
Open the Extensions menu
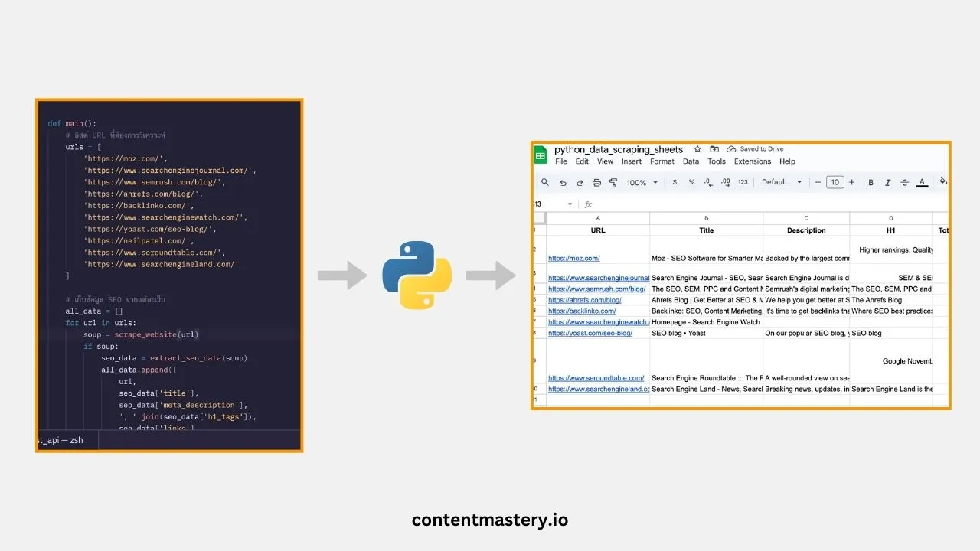pyautogui.click(x=753, y=161)
